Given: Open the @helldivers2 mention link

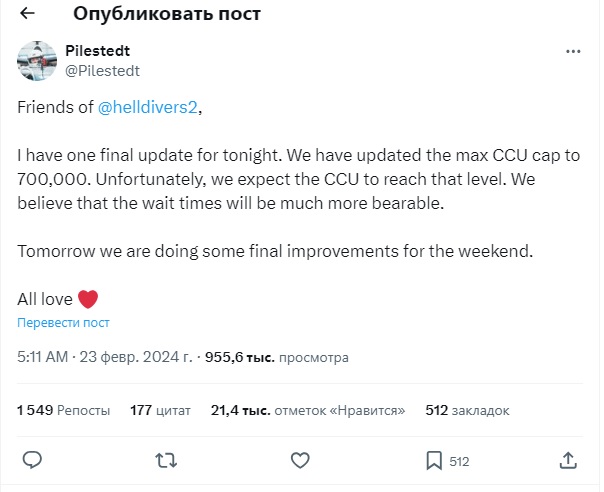Looking at the screenshot, I should 149,109.
